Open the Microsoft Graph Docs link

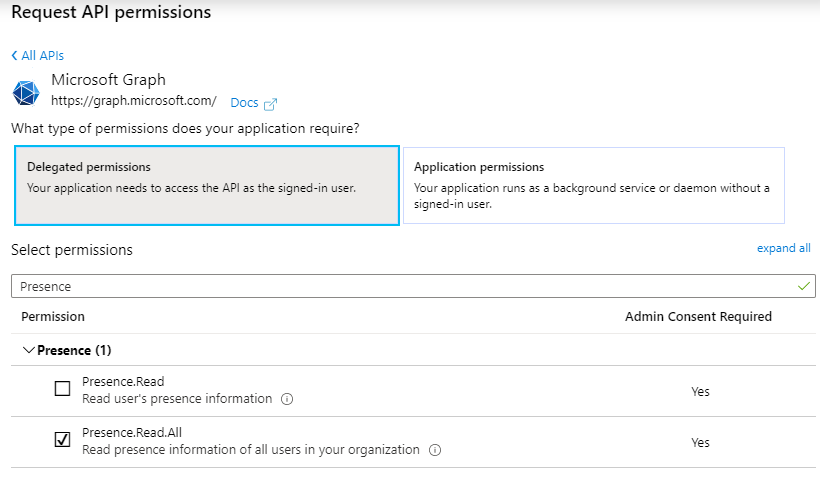click(x=244, y=103)
